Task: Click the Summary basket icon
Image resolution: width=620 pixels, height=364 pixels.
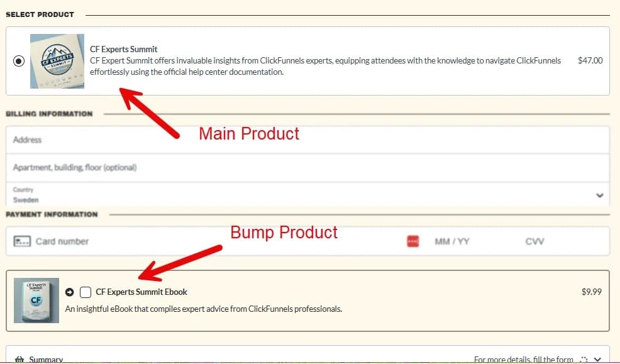Action: (19, 359)
